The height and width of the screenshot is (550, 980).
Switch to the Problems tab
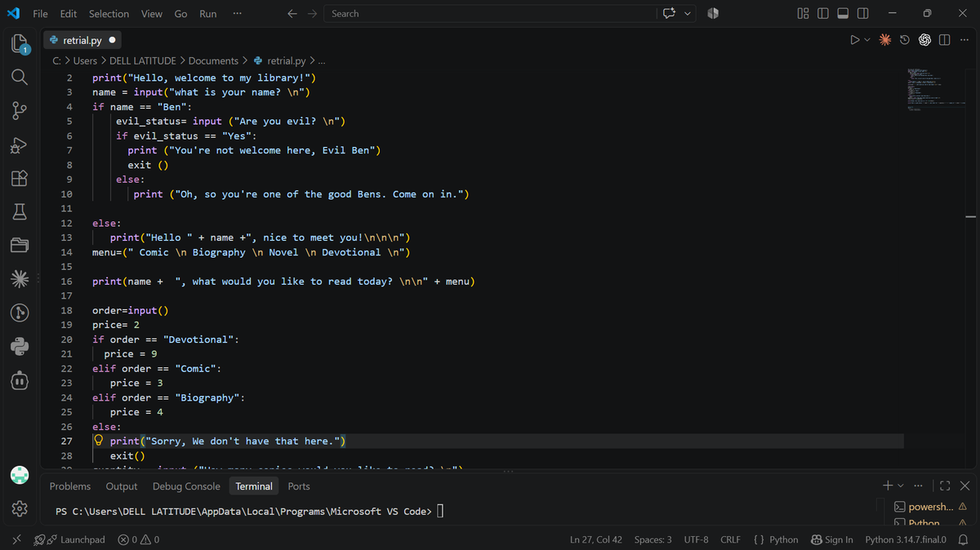[x=70, y=486]
